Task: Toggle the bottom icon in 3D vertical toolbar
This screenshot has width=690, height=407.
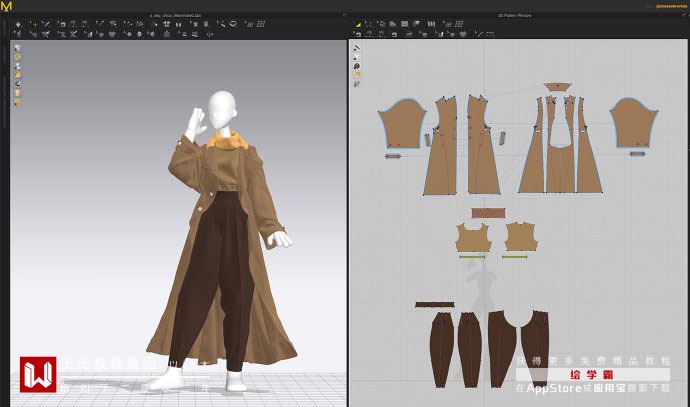Action: 18,102
